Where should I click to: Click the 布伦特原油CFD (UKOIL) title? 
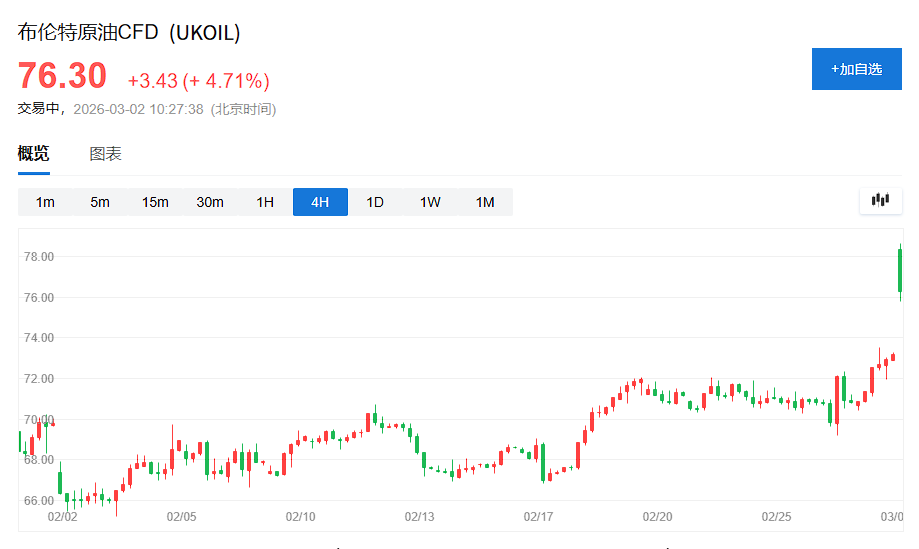pos(129,32)
